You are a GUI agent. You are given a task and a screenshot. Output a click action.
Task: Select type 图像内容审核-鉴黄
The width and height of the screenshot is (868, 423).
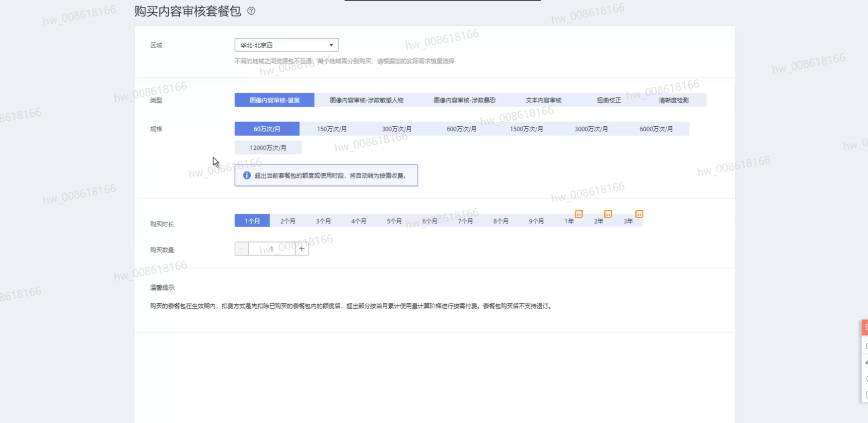coord(275,100)
